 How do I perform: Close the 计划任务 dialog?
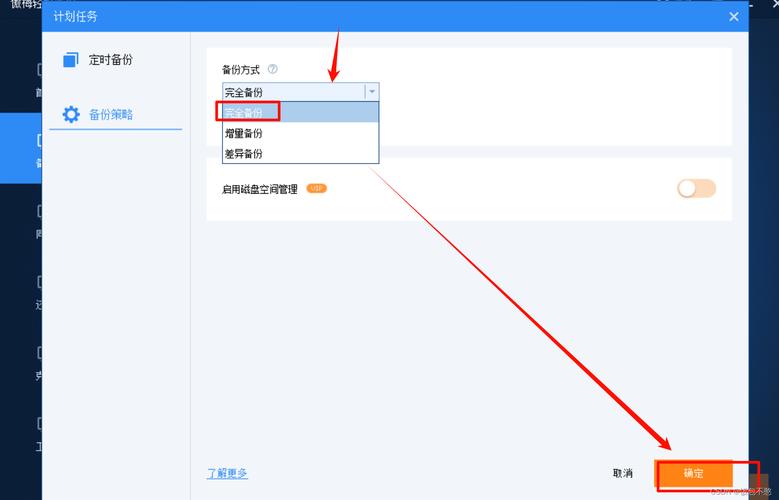[x=733, y=17]
